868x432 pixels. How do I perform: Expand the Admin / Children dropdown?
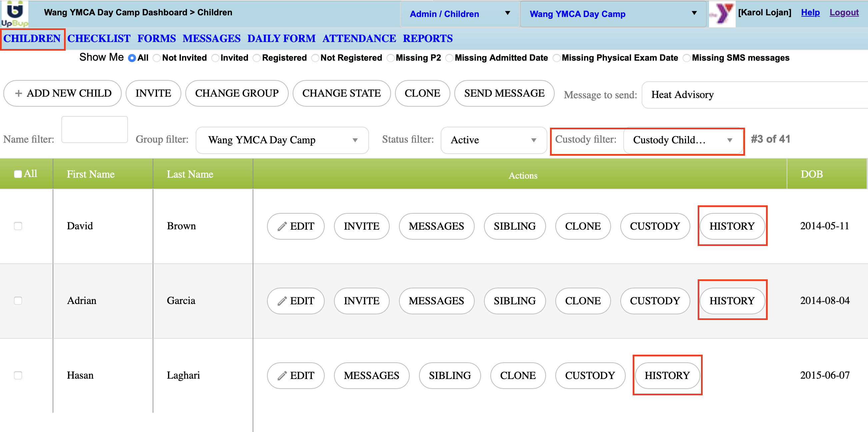click(x=459, y=14)
